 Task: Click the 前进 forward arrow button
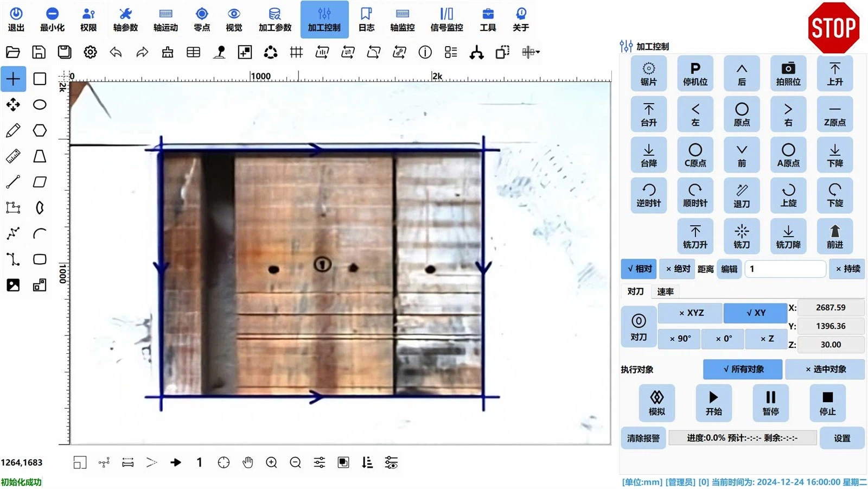point(835,236)
